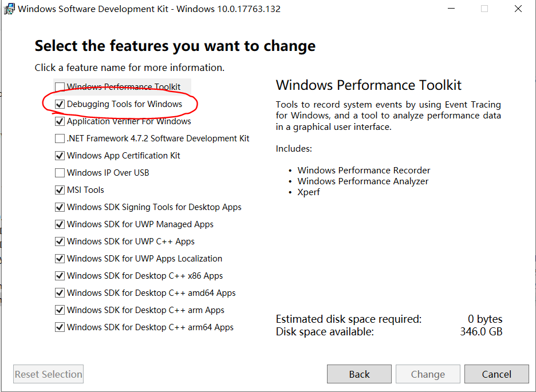Enable the Windows Performance Toolkit checkbox
This screenshot has width=536, height=392.
click(x=60, y=86)
